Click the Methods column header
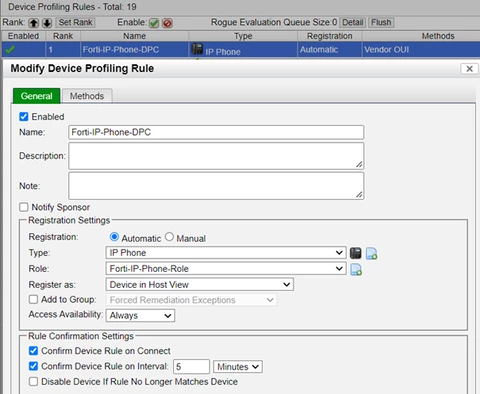The height and width of the screenshot is (394, 480). pyautogui.click(x=438, y=36)
